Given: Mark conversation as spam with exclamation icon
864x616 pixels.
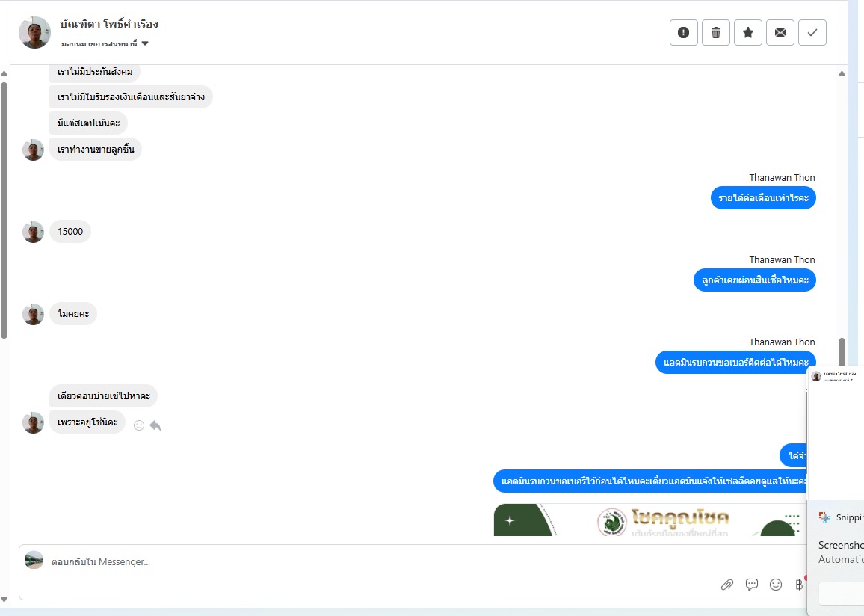Looking at the screenshot, I should click(x=683, y=32).
